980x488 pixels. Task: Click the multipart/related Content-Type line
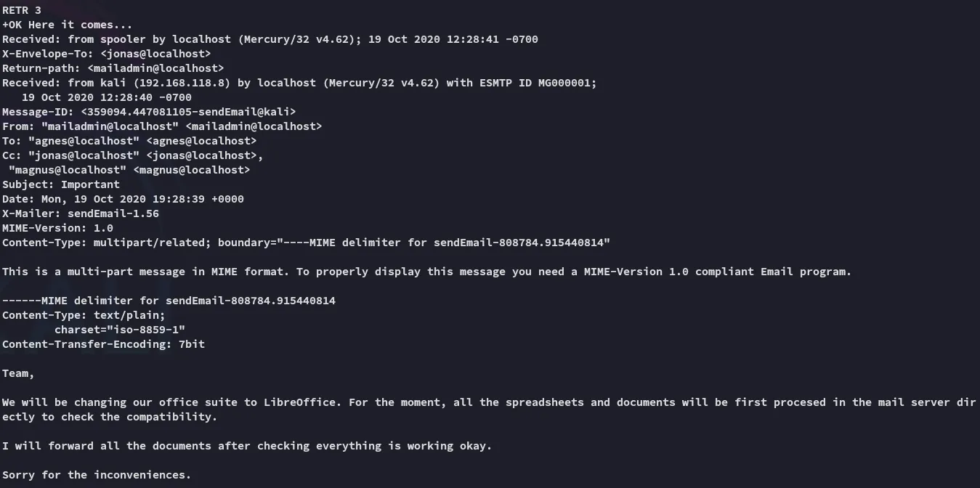pos(307,243)
